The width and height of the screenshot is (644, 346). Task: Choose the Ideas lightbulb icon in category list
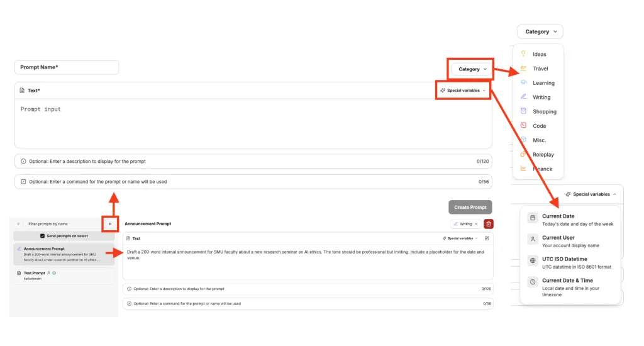(x=523, y=54)
